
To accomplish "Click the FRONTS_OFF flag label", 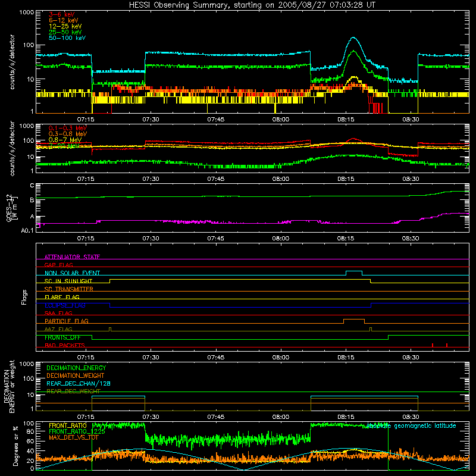I will click(x=62, y=337).
